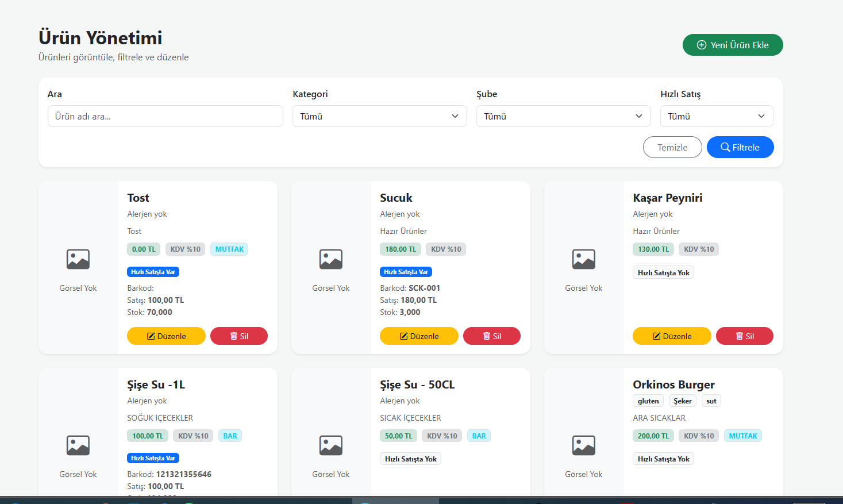Open Düzenle for Kaşar Peyniri

[672, 336]
